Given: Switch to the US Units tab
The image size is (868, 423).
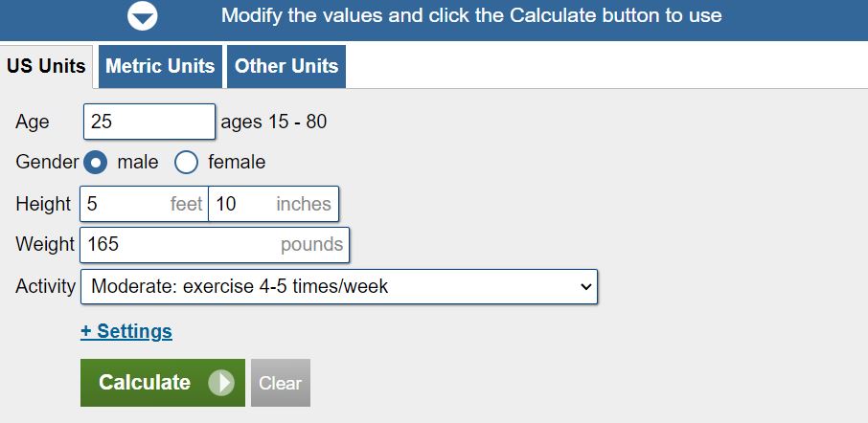Looking at the screenshot, I should pos(46,67).
